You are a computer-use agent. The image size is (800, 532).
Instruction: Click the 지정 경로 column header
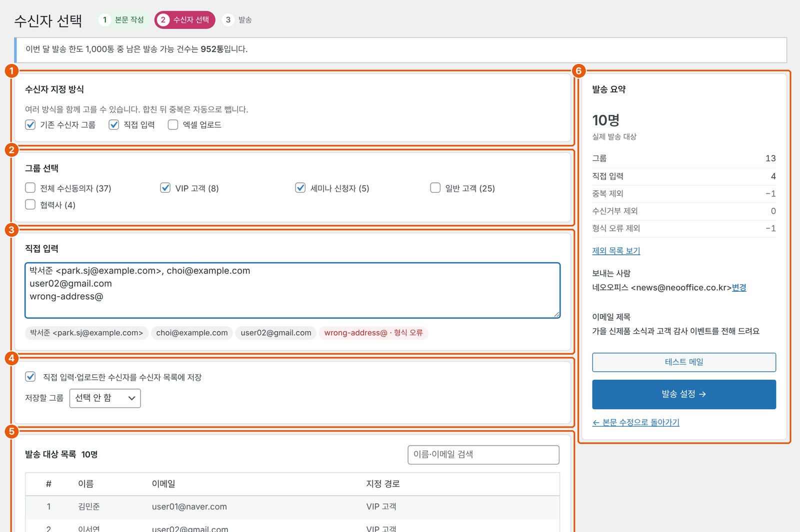pos(383,484)
